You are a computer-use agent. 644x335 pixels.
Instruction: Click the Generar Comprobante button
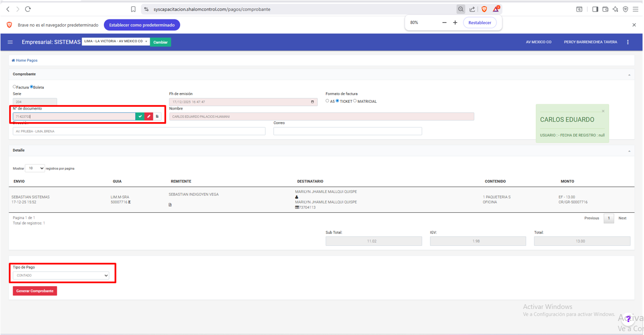pos(35,291)
